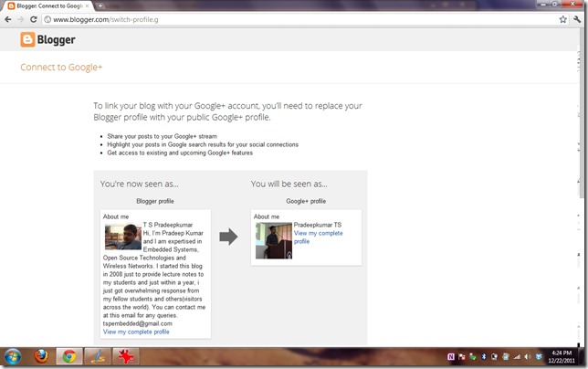Launch Firefox from the taskbar
The height and width of the screenshot is (369, 588).
[x=41, y=356]
